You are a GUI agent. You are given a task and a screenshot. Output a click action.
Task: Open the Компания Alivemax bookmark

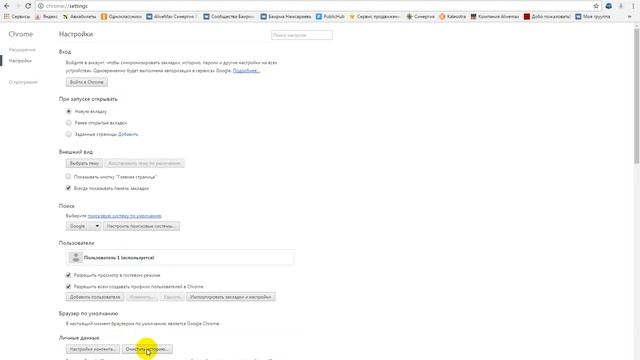[495, 17]
